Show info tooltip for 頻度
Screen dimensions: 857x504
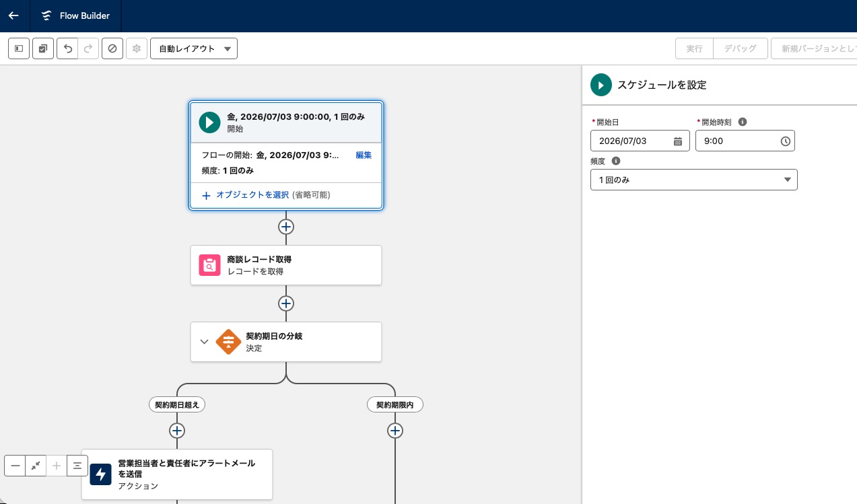616,161
